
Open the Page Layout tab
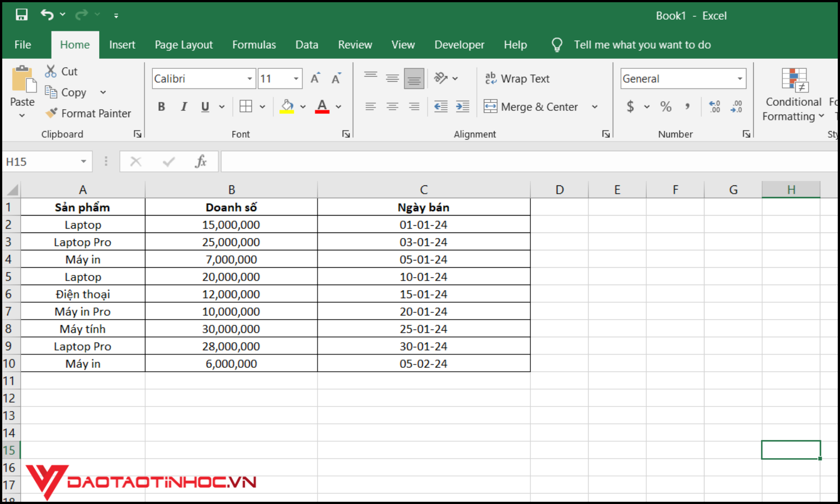click(x=184, y=45)
